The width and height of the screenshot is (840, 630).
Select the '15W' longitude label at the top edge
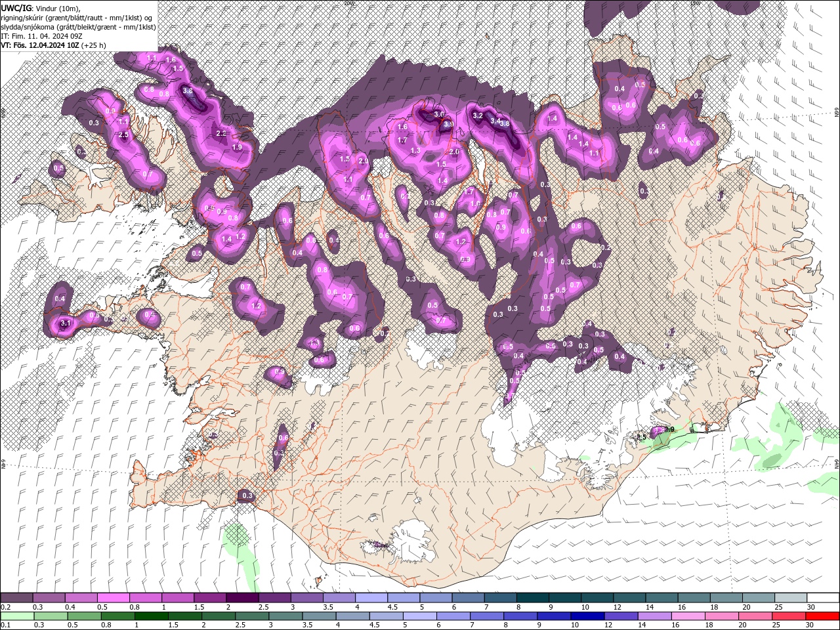tap(695, 3)
